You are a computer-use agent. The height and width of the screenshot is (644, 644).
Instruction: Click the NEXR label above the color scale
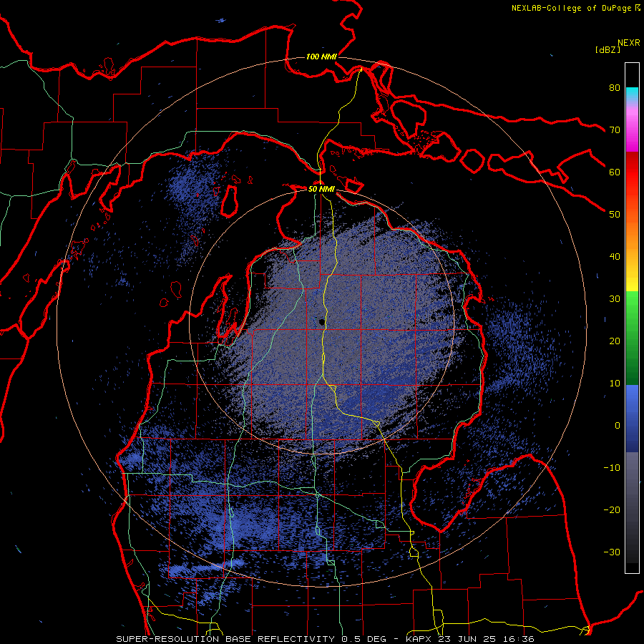point(629,42)
